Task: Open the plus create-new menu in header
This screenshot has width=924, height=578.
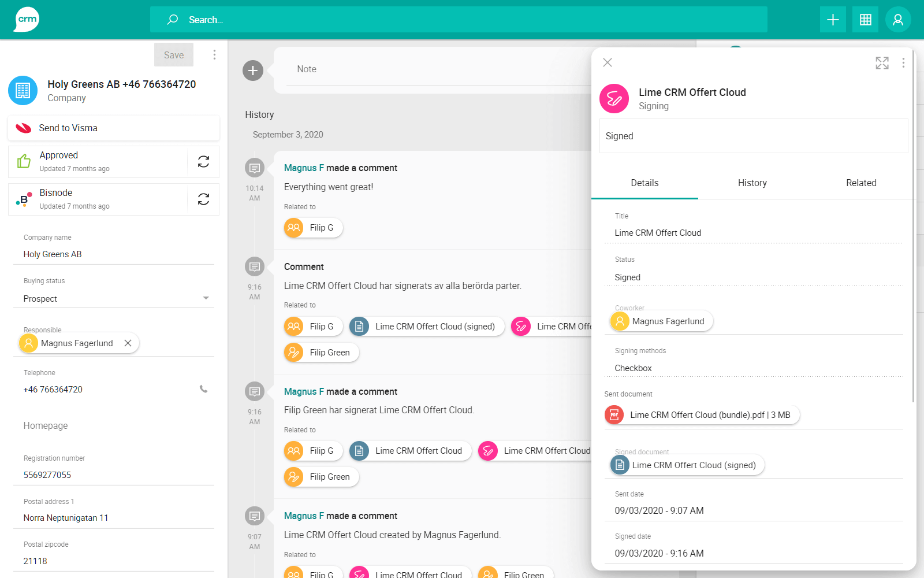Action: 833,20
